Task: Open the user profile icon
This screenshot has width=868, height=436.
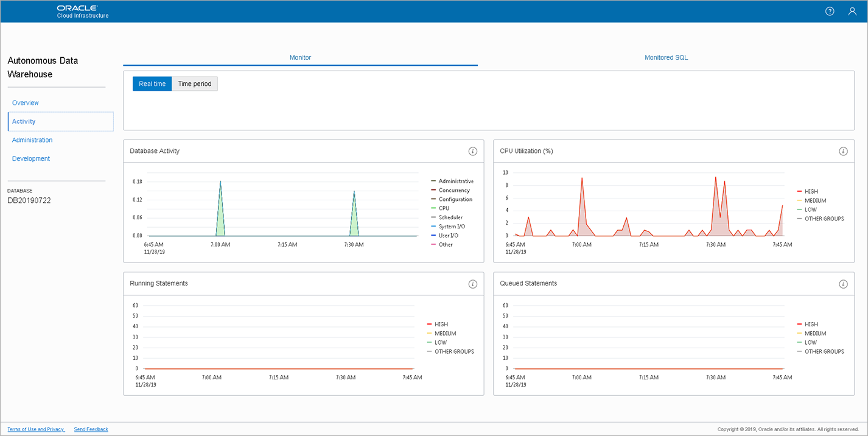Action: tap(852, 11)
